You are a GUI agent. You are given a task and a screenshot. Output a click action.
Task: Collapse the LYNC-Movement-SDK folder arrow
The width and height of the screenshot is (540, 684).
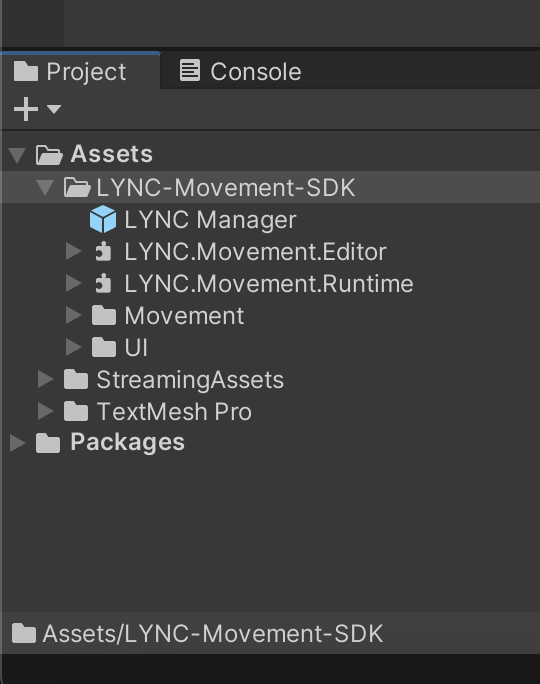pos(45,188)
